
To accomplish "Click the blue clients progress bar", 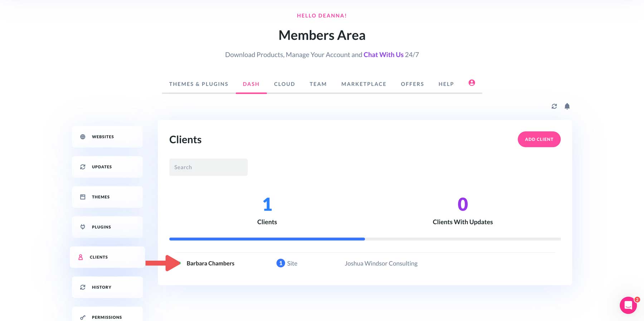I will click(267, 239).
